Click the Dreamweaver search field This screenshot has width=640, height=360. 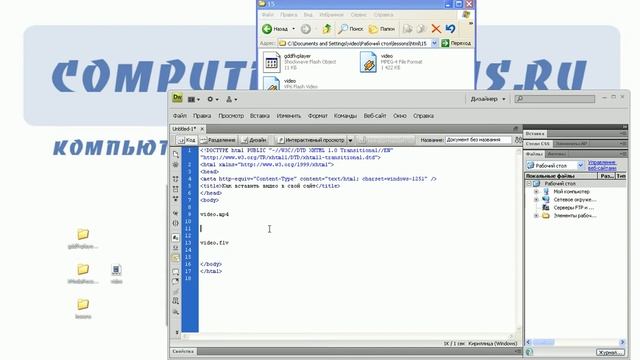[x=555, y=99]
